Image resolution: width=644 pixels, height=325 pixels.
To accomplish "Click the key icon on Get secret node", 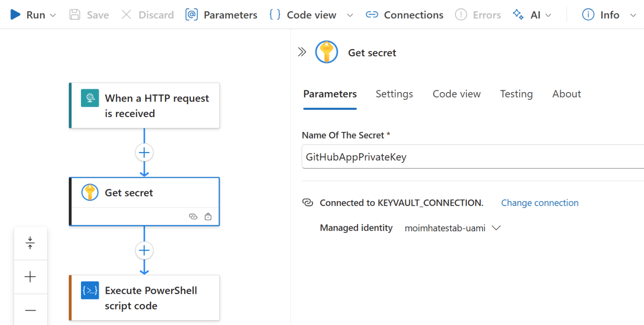I will 90,193.
